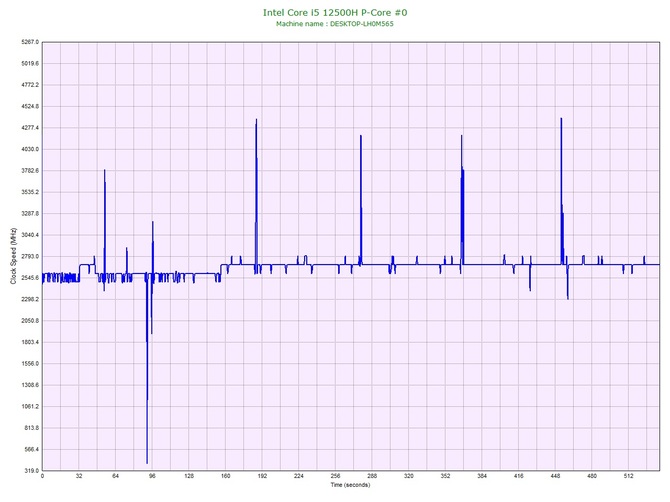Image resolution: width=670 pixels, height=502 pixels.
Task: Click the 480 tick on the time axis
Action: [x=592, y=476]
